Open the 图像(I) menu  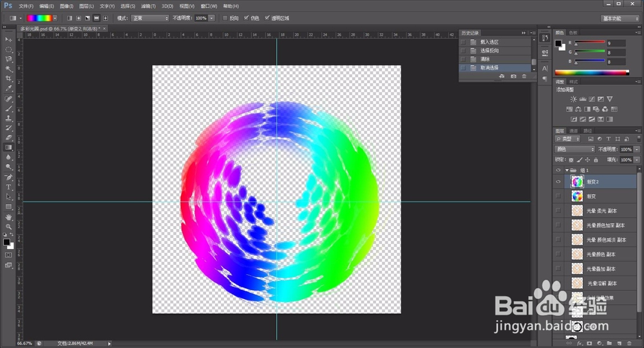[66, 6]
